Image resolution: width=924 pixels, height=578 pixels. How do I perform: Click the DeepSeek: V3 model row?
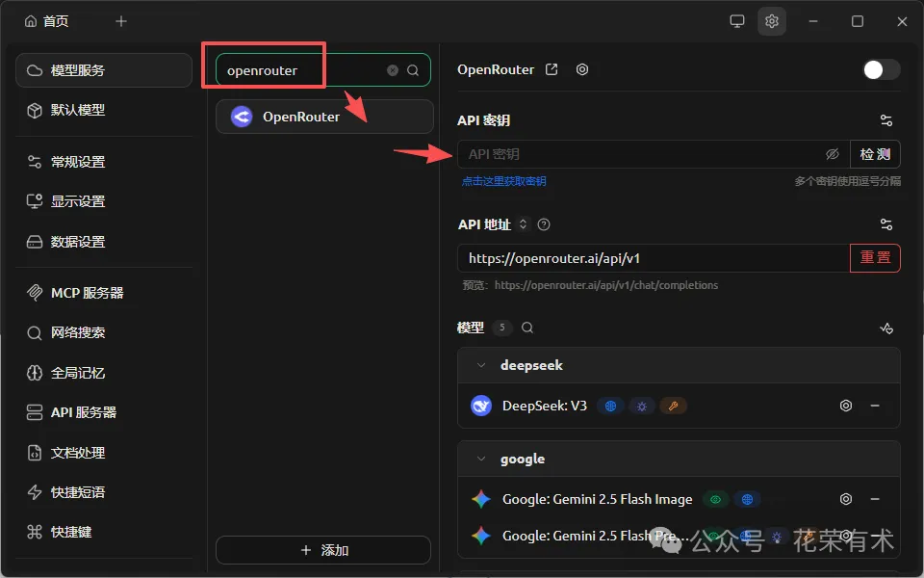click(679, 406)
